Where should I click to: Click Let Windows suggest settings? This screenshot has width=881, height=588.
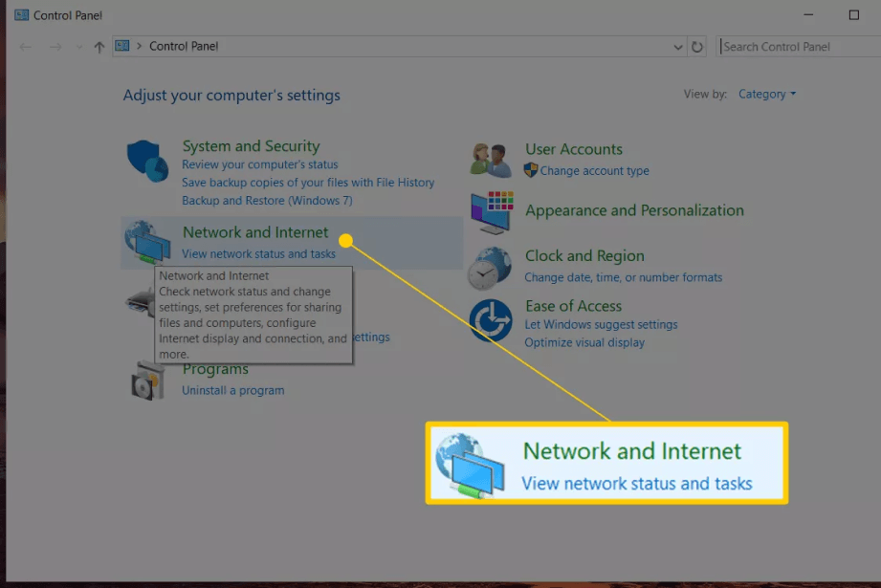coord(601,325)
